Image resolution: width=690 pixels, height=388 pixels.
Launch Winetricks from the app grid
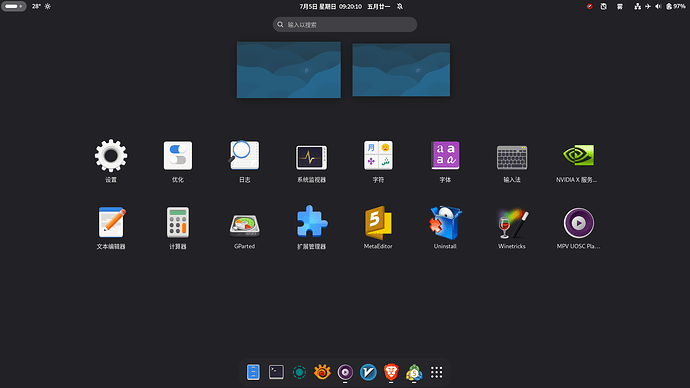point(512,223)
